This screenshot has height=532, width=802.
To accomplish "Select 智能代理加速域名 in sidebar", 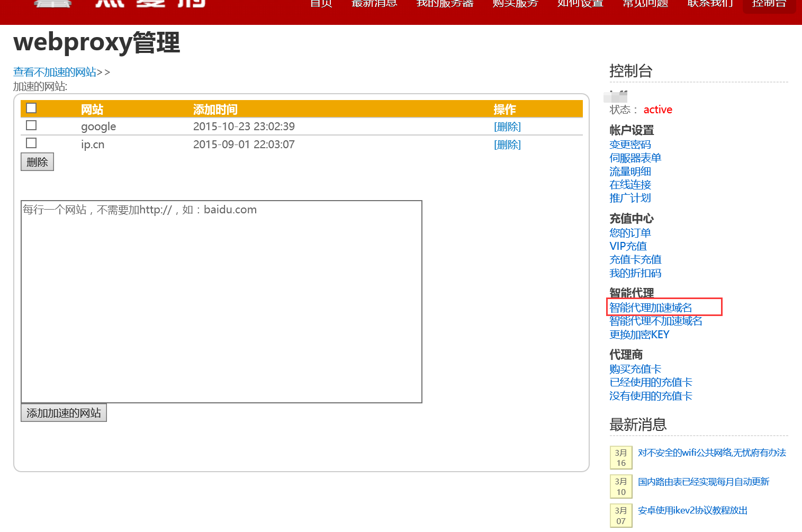I will (x=651, y=308).
